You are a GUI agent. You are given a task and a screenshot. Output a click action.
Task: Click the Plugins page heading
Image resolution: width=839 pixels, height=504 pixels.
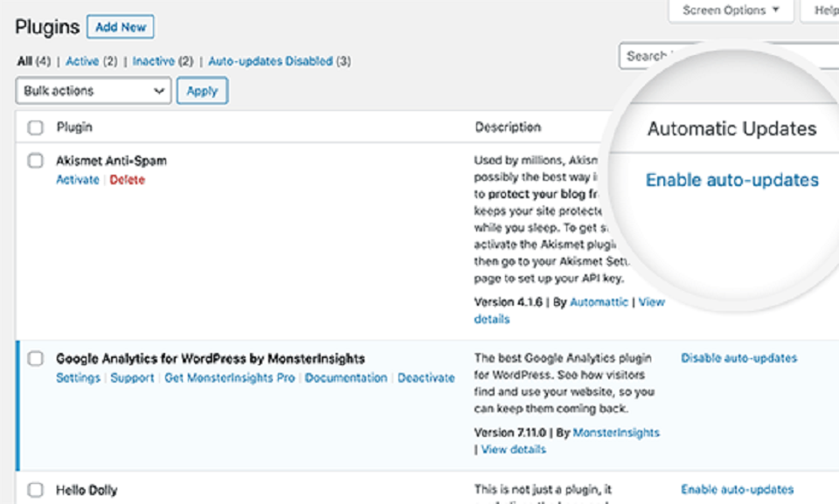(47, 27)
